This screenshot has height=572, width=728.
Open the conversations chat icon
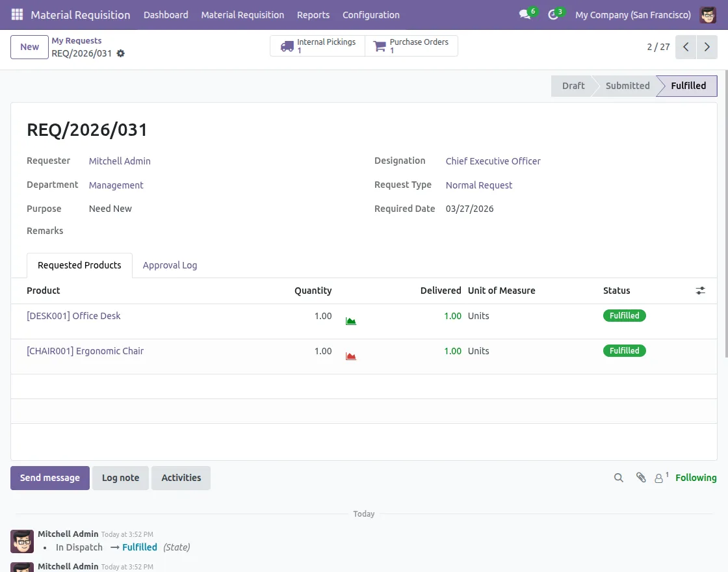tap(525, 14)
